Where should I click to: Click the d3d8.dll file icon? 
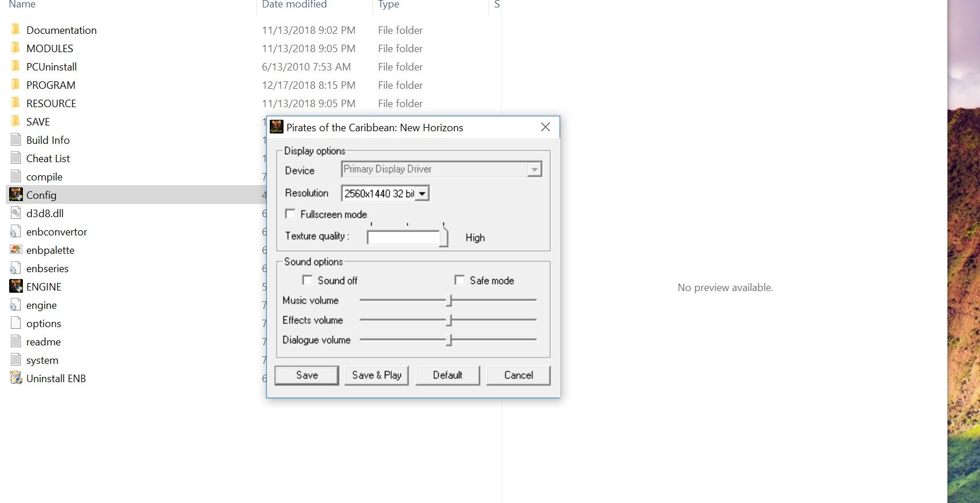pos(16,213)
